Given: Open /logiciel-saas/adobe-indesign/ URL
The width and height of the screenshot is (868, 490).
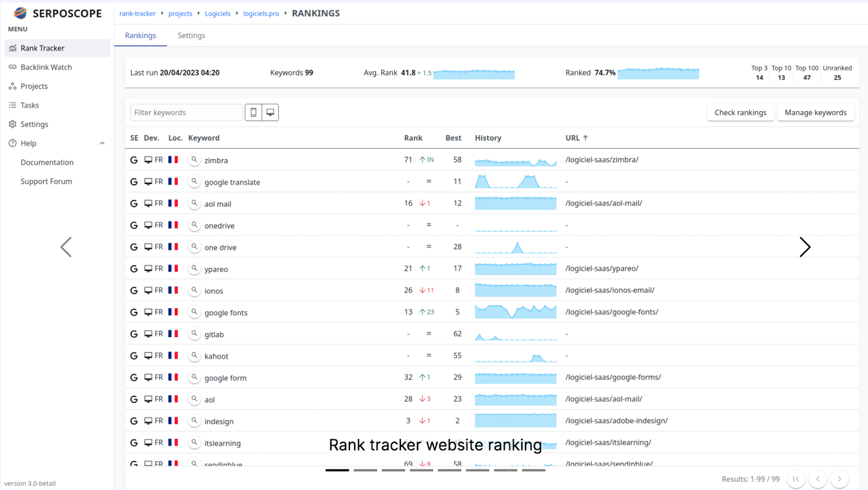Looking at the screenshot, I should pyautogui.click(x=616, y=420).
